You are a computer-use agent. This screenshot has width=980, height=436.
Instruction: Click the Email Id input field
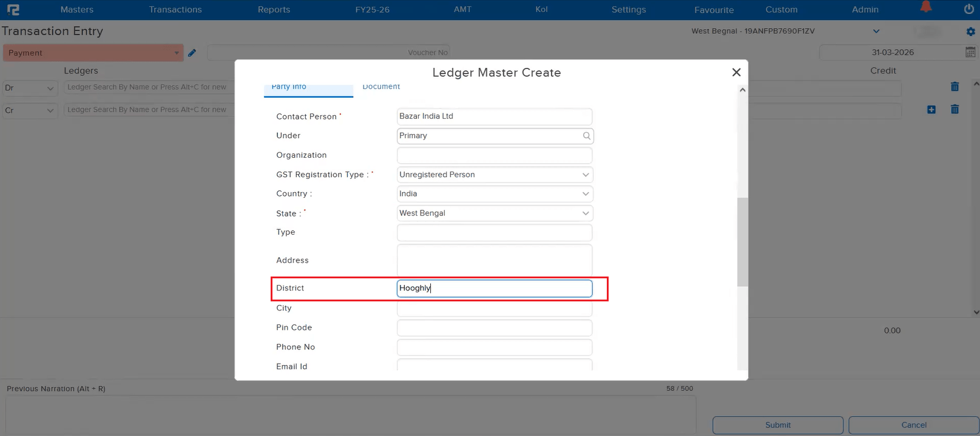click(x=495, y=365)
